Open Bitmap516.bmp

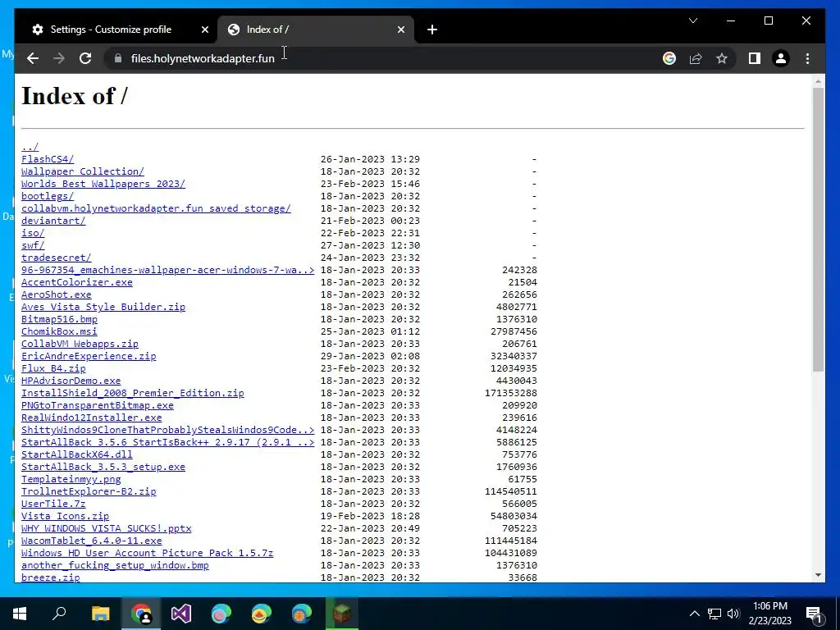pyautogui.click(x=59, y=319)
